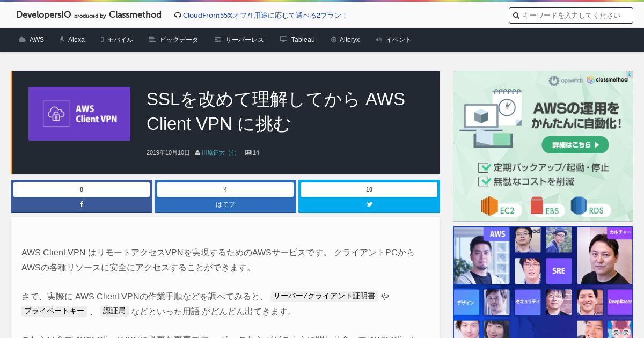Open author 川原征大 profile link
Viewport: 644px width, 338px height.
(x=220, y=152)
